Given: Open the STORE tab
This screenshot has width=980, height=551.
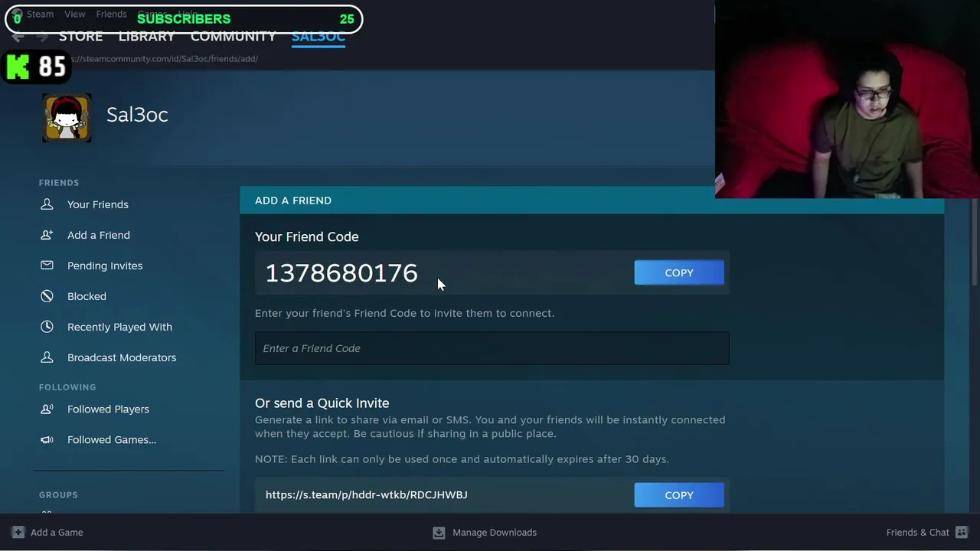Looking at the screenshot, I should coord(80,37).
